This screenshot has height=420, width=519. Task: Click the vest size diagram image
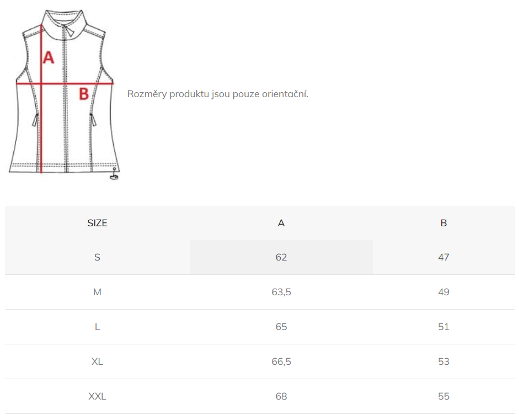[64, 95]
